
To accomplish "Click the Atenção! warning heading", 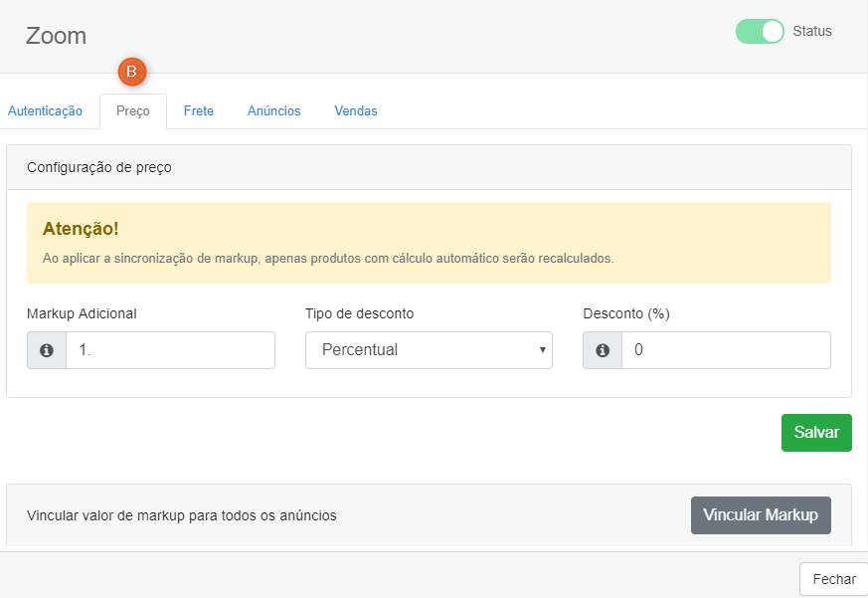I will (x=81, y=228).
